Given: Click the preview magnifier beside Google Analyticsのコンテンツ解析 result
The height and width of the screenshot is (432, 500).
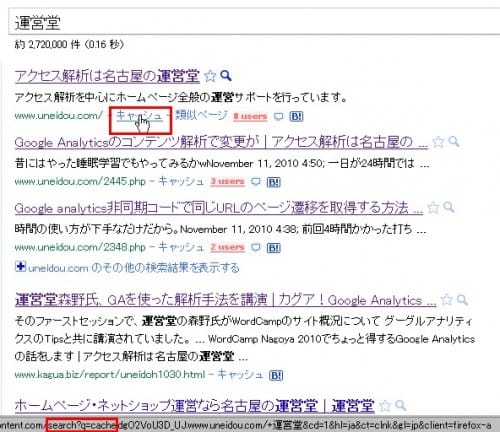Looking at the screenshot, I should (x=454, y=142).
